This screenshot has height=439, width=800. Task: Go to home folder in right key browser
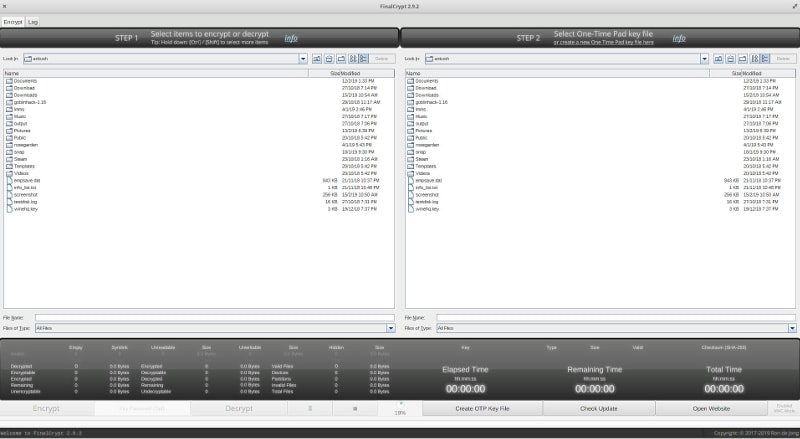(x=730, y=59)
